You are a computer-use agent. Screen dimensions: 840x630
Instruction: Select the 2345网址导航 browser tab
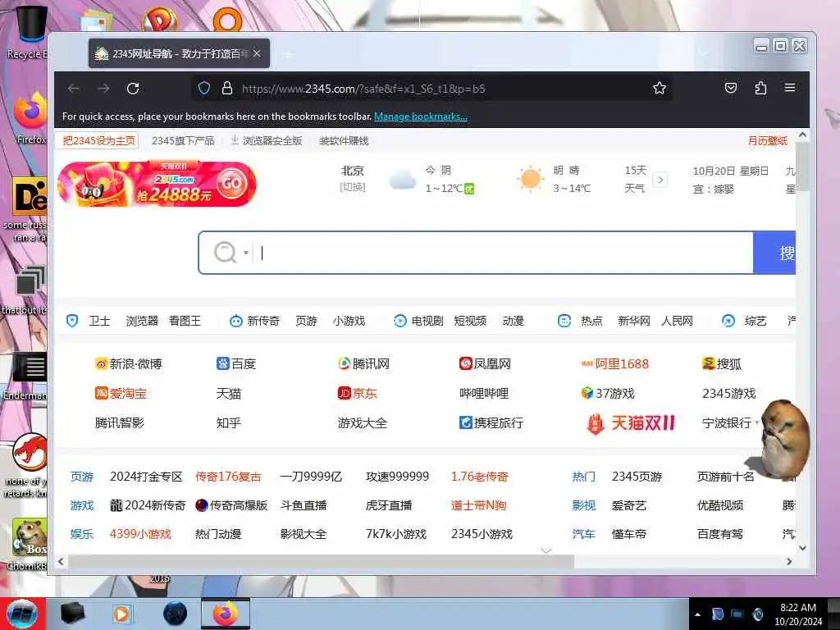179,53
